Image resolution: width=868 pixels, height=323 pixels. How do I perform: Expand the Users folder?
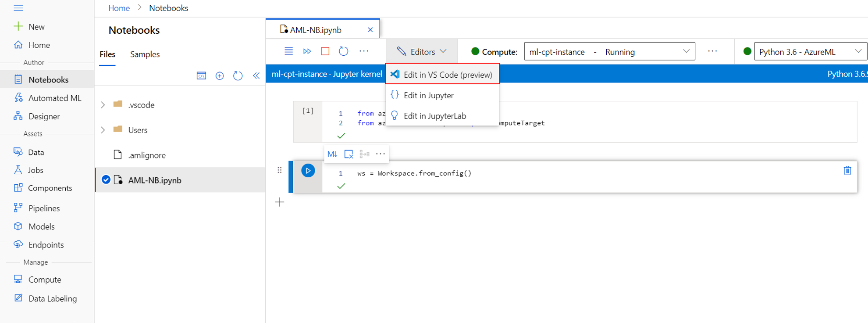[103, 130]
